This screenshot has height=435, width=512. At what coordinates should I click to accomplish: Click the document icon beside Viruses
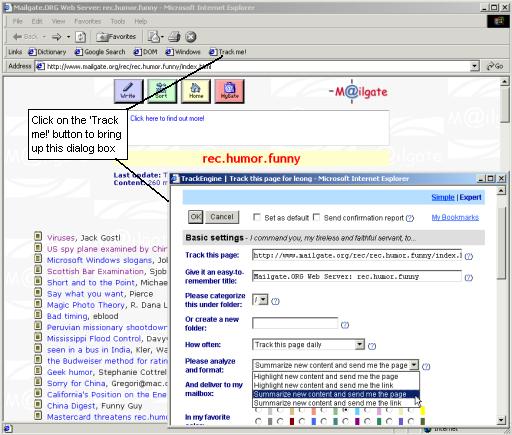point(38,237)
